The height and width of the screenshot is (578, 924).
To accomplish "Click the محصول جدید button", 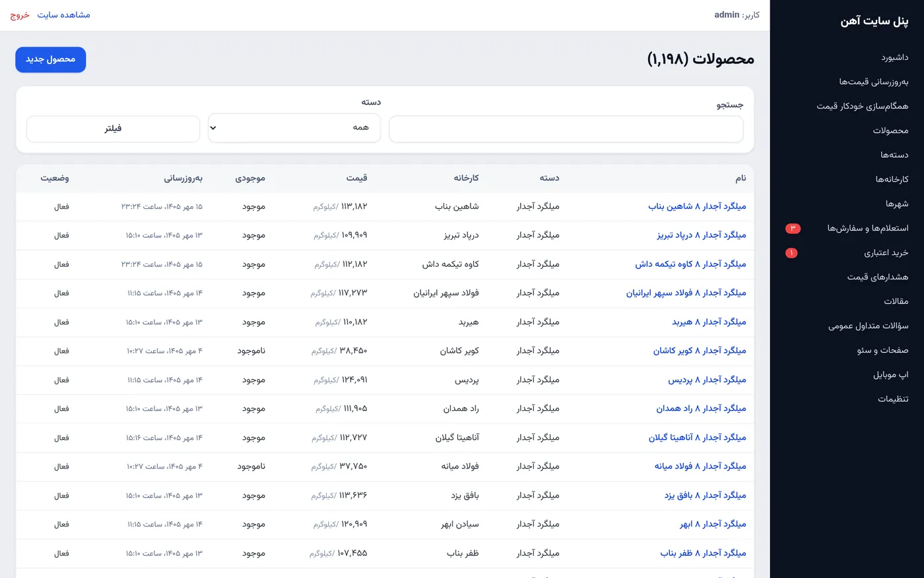I will coord(51,59).
